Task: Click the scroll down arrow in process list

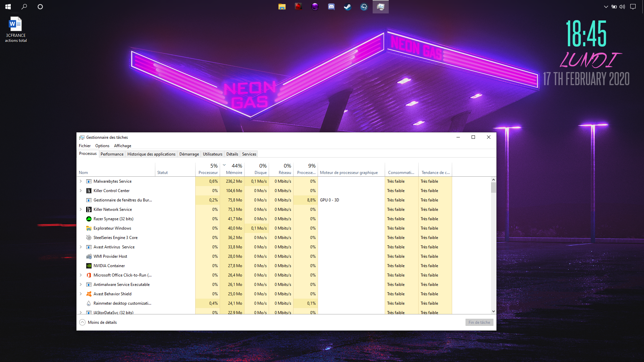Action: point(493,311)
